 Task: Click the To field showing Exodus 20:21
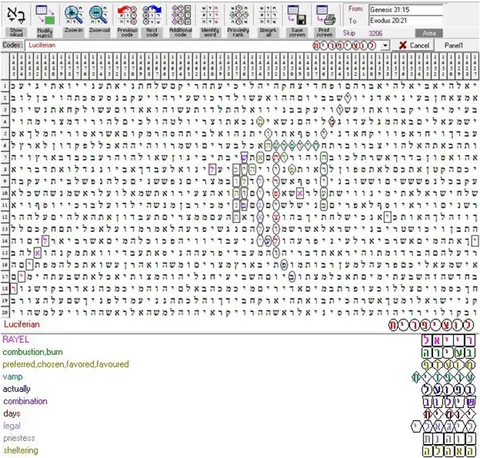[x=406, y=21]
